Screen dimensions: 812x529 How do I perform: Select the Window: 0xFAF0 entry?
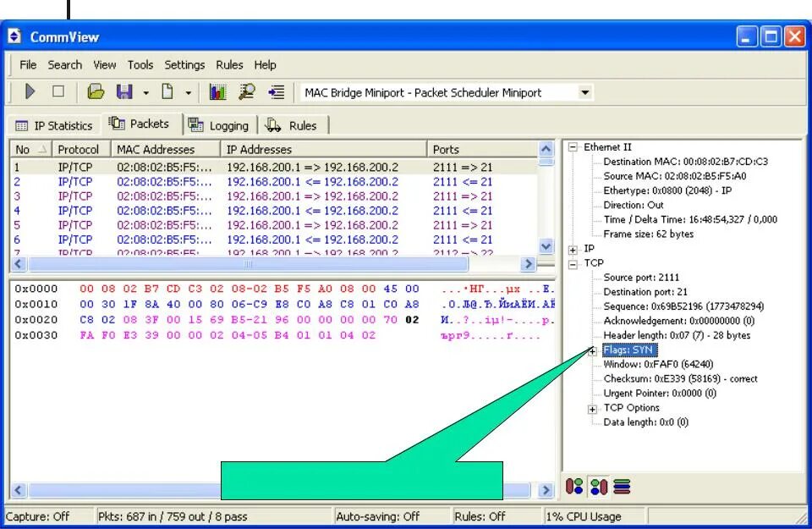(658, 364)
